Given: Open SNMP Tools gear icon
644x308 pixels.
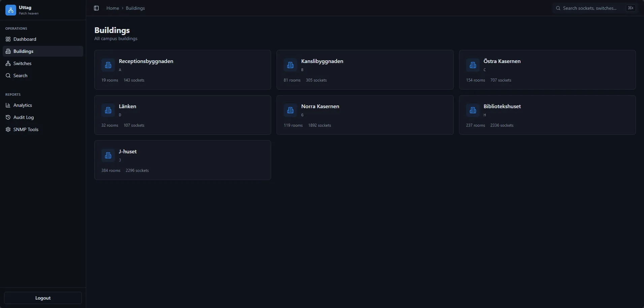Looking at the screenshot, I should point(8,129).
